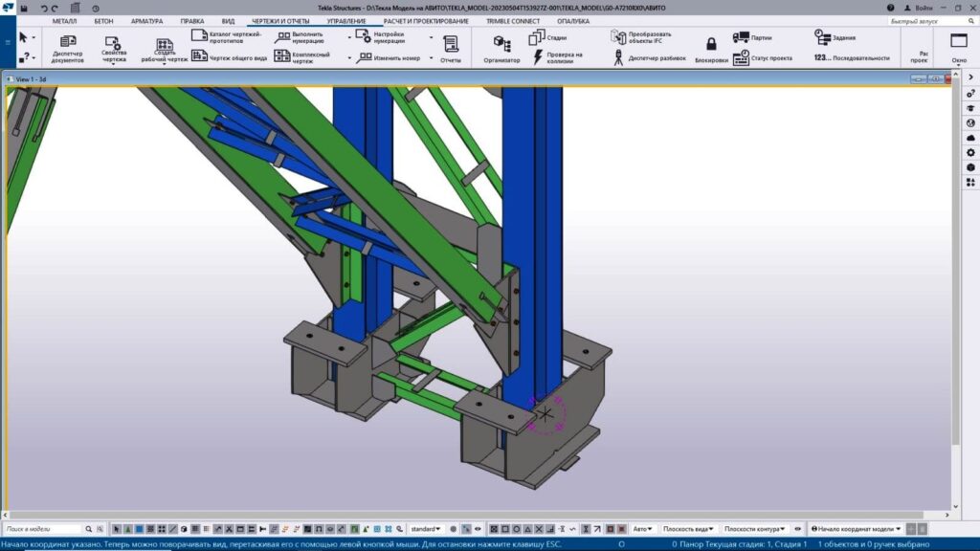Click the save icon in title bar

[x=24, y=8]
